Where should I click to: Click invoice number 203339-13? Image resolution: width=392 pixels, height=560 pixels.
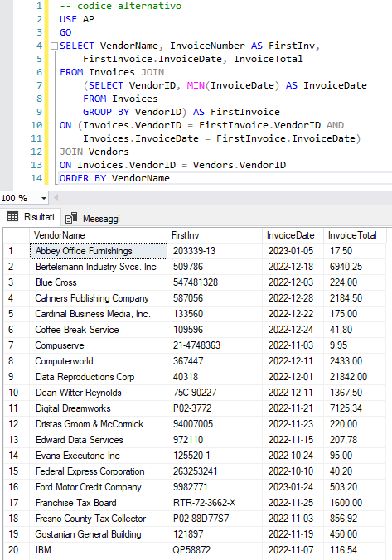pyautogui.click(x=194, y=251)
